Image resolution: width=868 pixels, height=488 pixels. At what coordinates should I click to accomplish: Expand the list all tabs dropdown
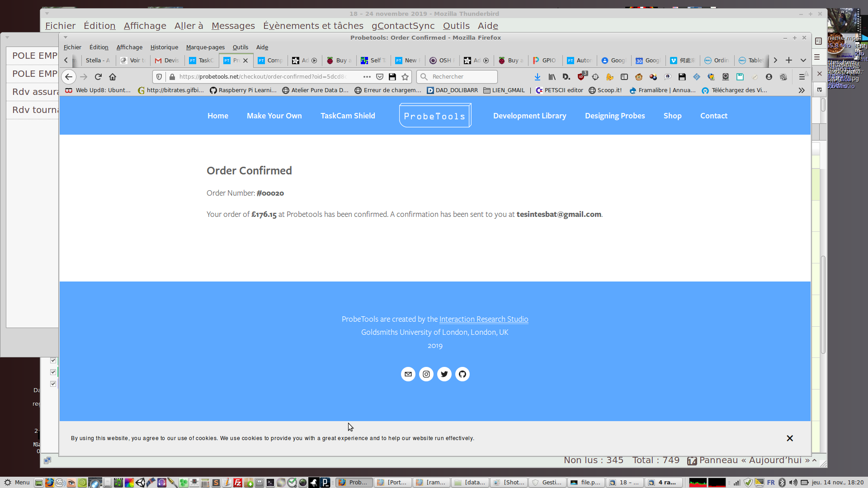tap(803, 60)
